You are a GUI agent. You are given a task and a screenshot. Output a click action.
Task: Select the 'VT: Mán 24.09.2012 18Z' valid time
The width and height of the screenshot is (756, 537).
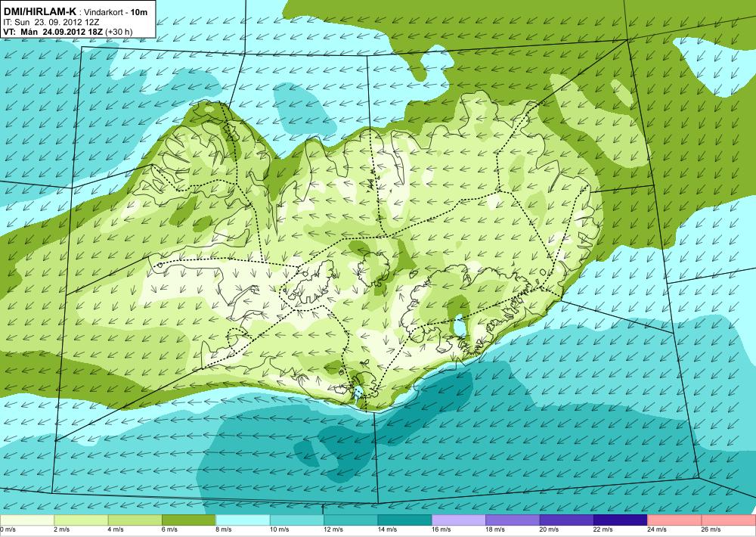click(x=53, y=32)
